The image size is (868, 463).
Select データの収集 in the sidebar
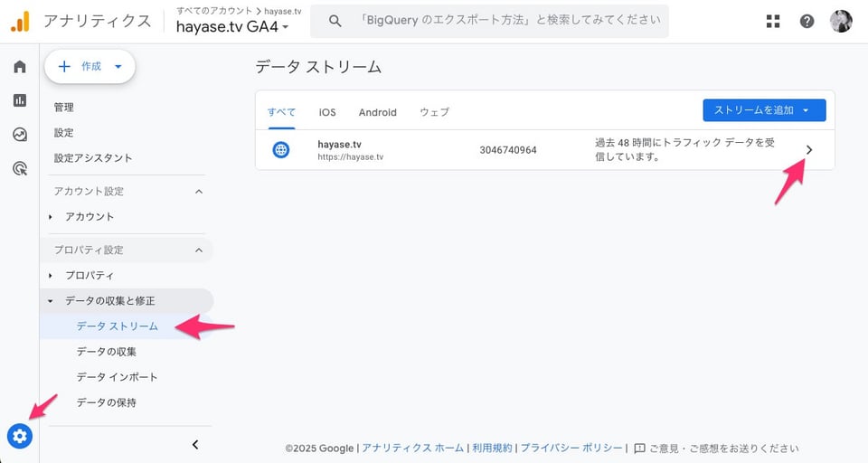click(x=107, y=353)
